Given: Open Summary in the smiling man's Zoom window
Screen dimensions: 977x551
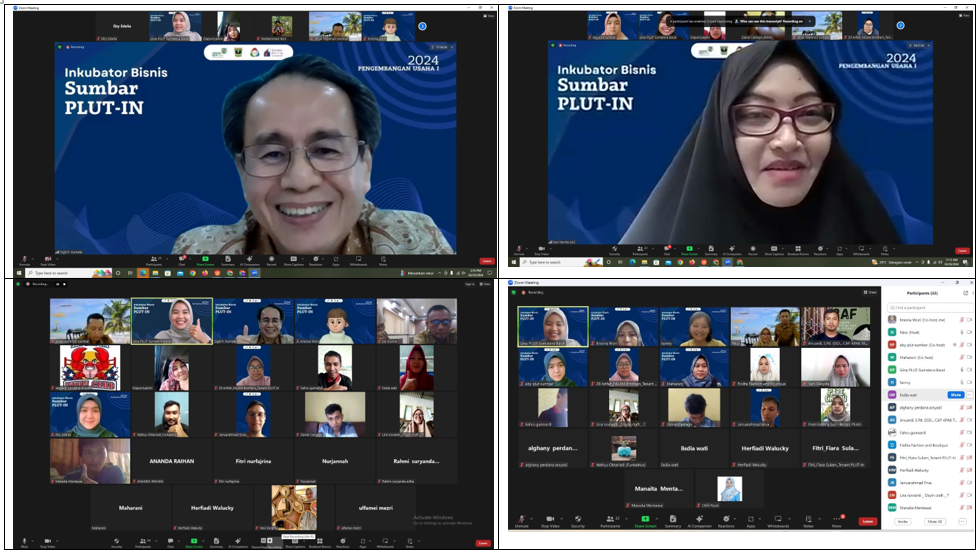Looking at the screenshot, I should (227, 261).
